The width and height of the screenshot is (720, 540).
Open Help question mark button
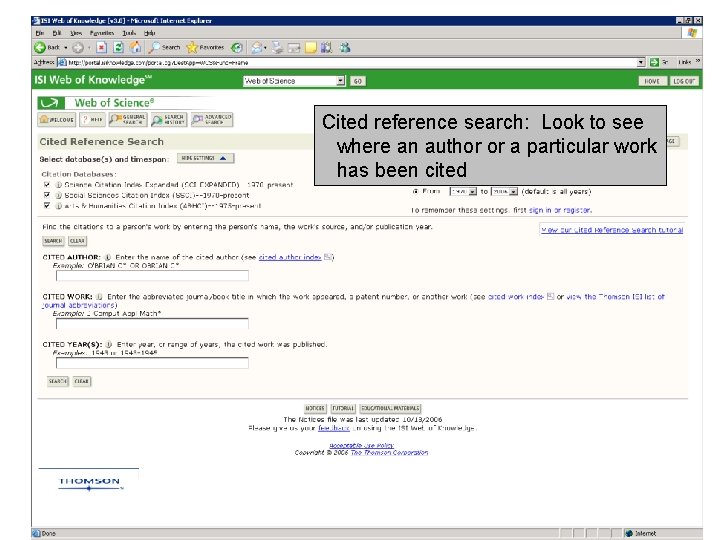93,119
